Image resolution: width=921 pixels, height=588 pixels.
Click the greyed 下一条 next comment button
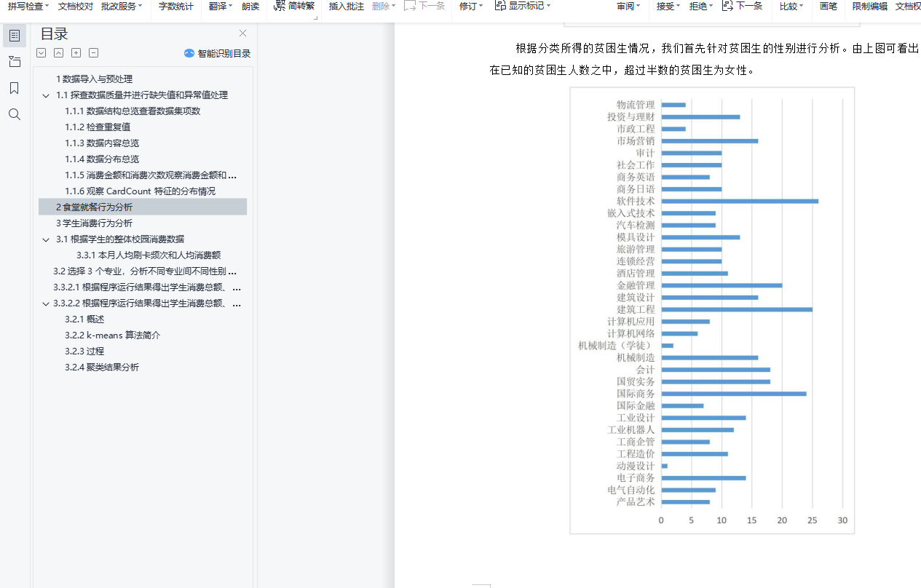click(424, 6)
